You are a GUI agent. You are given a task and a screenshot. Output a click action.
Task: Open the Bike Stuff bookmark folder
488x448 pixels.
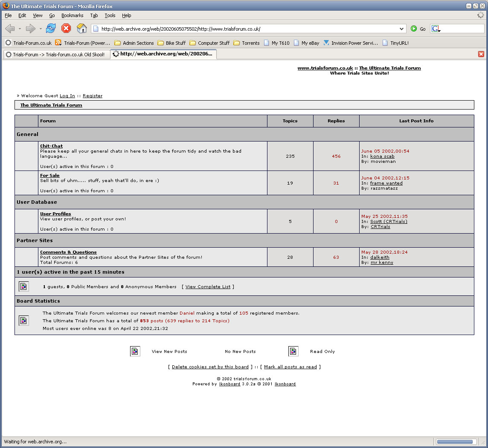(171, 43)
